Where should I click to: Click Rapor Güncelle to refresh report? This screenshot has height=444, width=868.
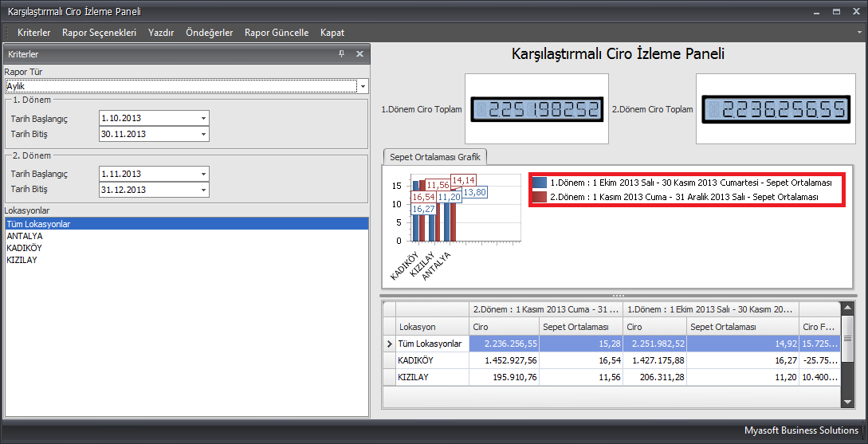(277, 33)
